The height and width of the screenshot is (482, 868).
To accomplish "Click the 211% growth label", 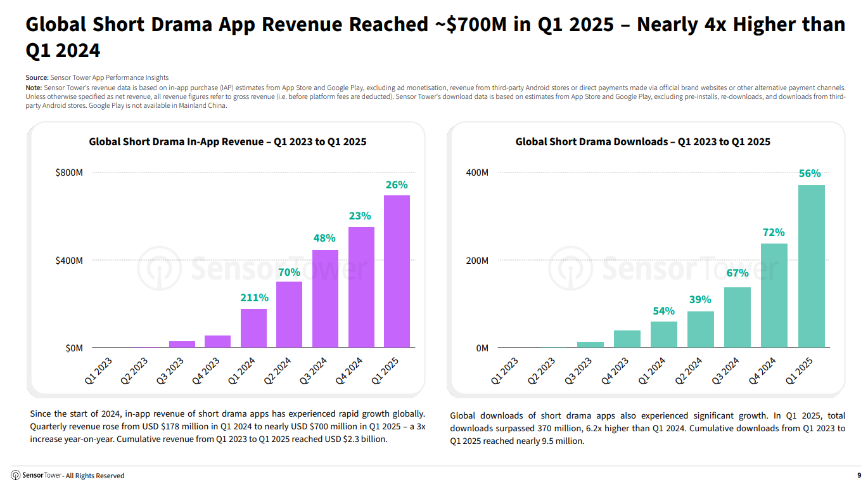I will click(x=254, y=297).
